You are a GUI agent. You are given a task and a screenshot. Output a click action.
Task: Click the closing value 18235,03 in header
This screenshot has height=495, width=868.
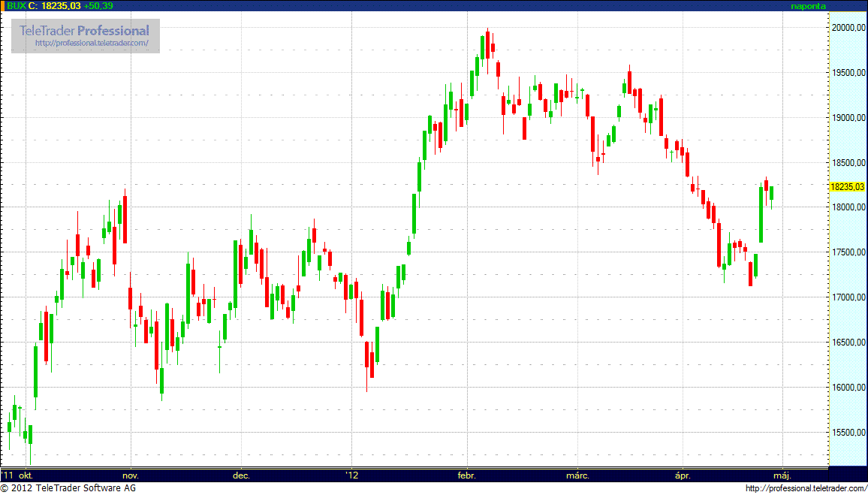[60, 6]
